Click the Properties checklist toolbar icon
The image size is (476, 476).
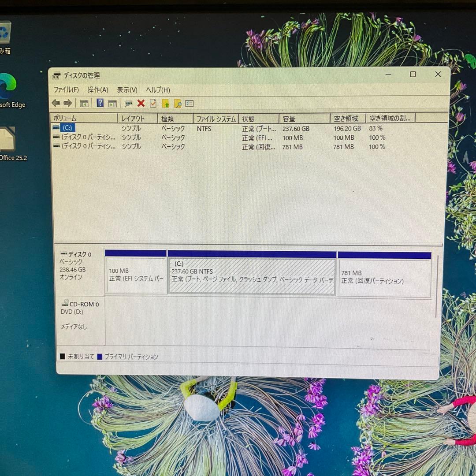click(189, 103)
